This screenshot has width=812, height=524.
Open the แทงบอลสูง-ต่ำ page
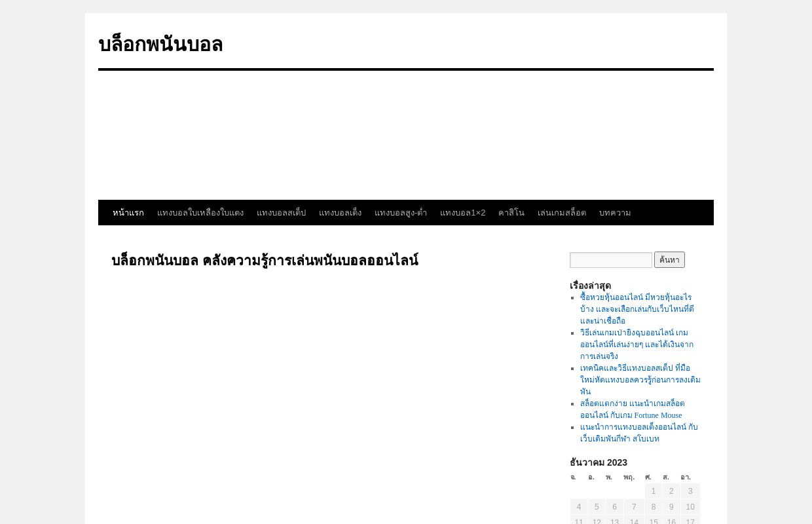click(x=401, y=212)
